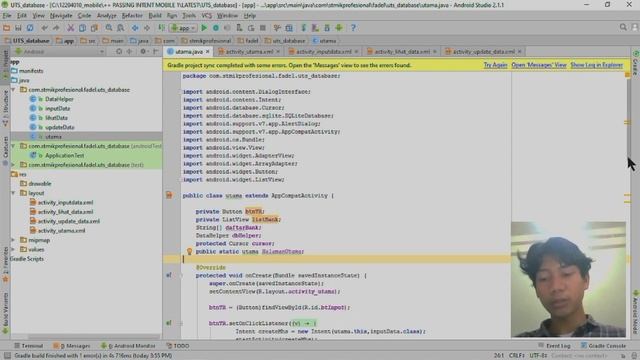
Task: Click the Make Project icon
Action: pos(162,28)
